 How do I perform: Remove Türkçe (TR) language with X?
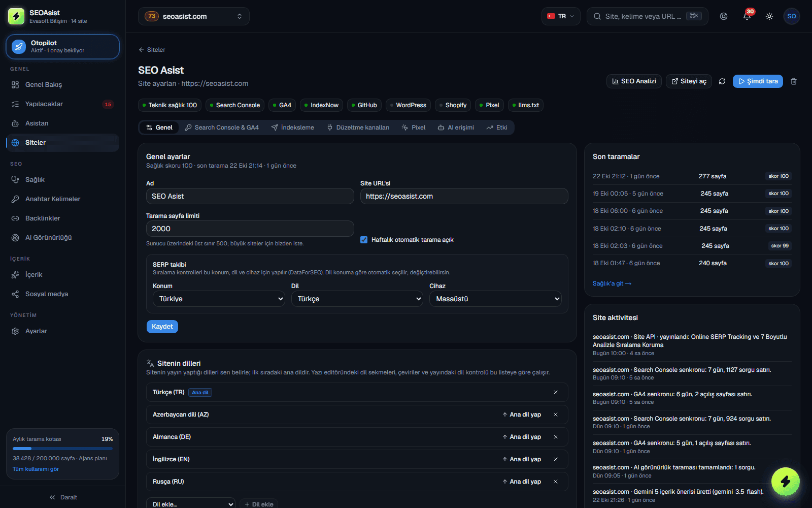click(556, 392)
